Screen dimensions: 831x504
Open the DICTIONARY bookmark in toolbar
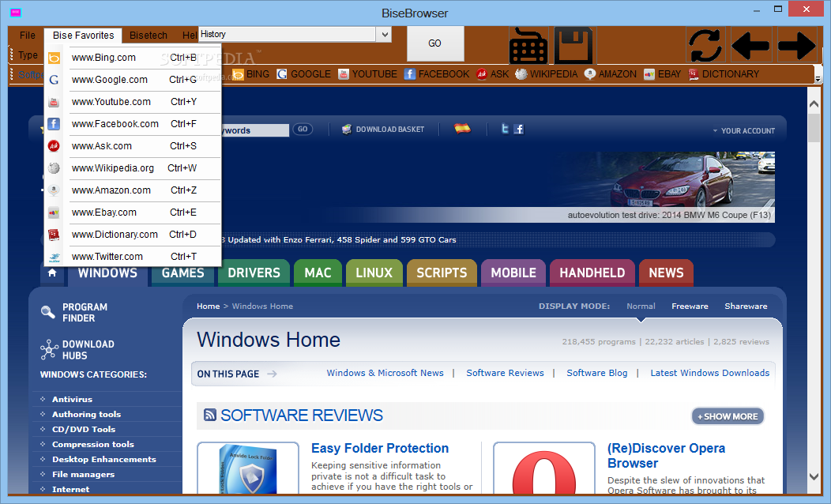click(724, 74)
